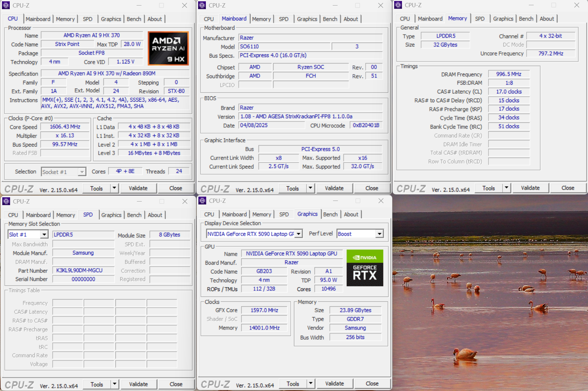Image resolution: width=588 pixels, height=391 pixels.
Task: Click Validate in the Graphics window
Action: tap(335, 384)
